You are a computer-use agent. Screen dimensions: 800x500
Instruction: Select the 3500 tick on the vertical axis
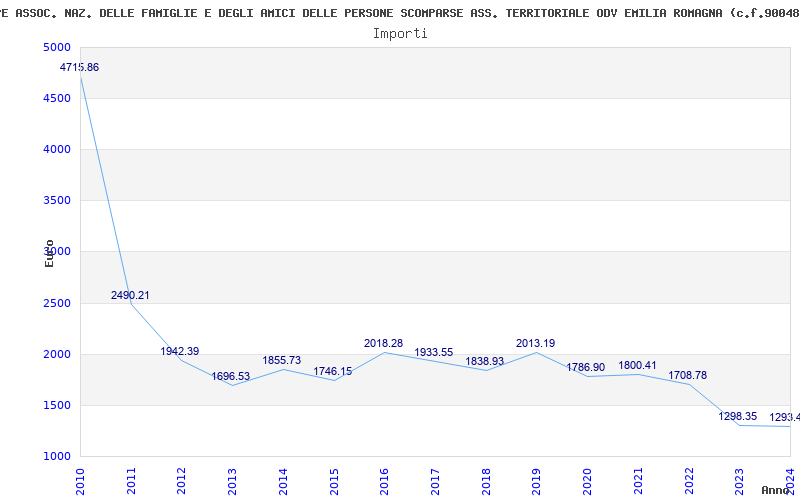[x=56, y=201]
